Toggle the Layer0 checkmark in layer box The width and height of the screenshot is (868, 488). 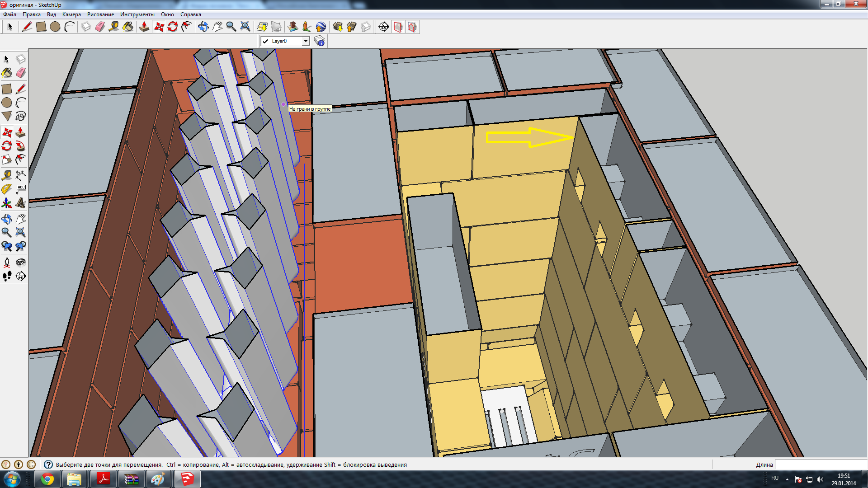click(x=265, y=41)
